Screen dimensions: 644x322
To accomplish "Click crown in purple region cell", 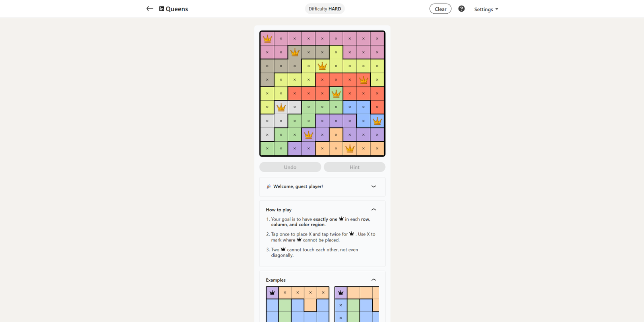I will (308, 135).
